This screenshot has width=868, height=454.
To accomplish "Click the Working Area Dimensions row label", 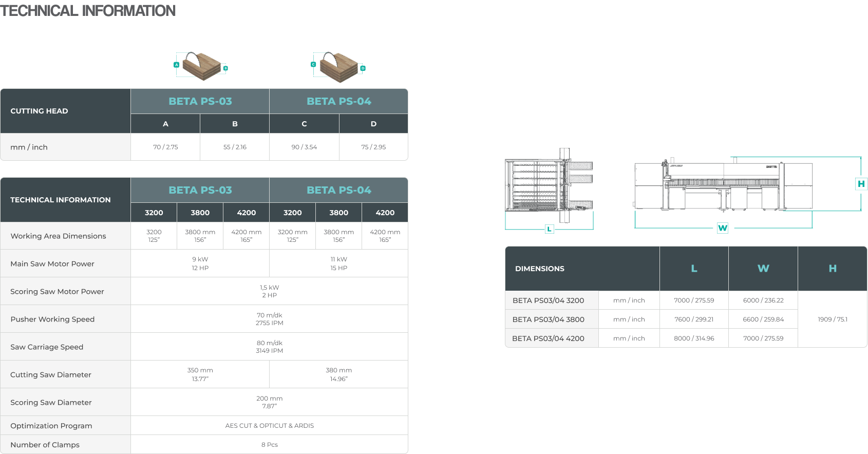I will [58, 236].
